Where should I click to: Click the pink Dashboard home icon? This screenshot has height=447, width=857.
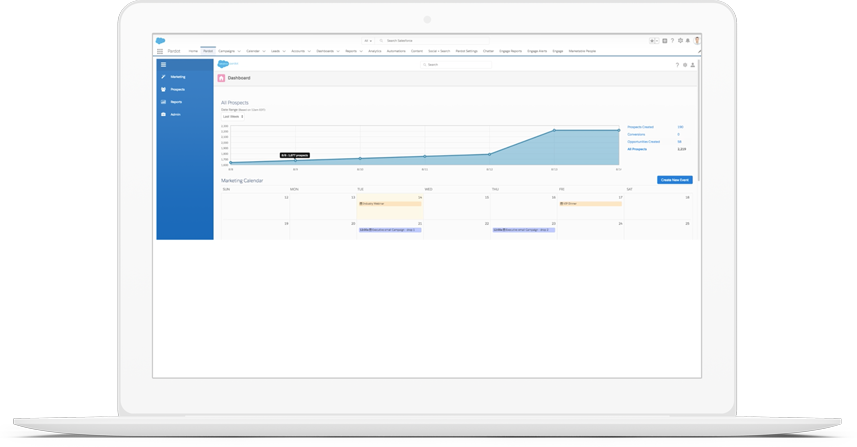(x=222, y=78)
